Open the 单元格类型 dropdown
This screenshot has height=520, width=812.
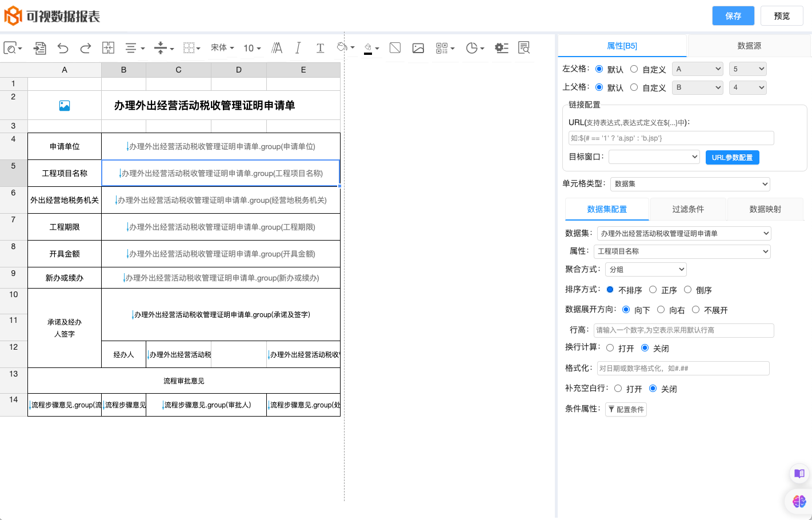(690, 184)
